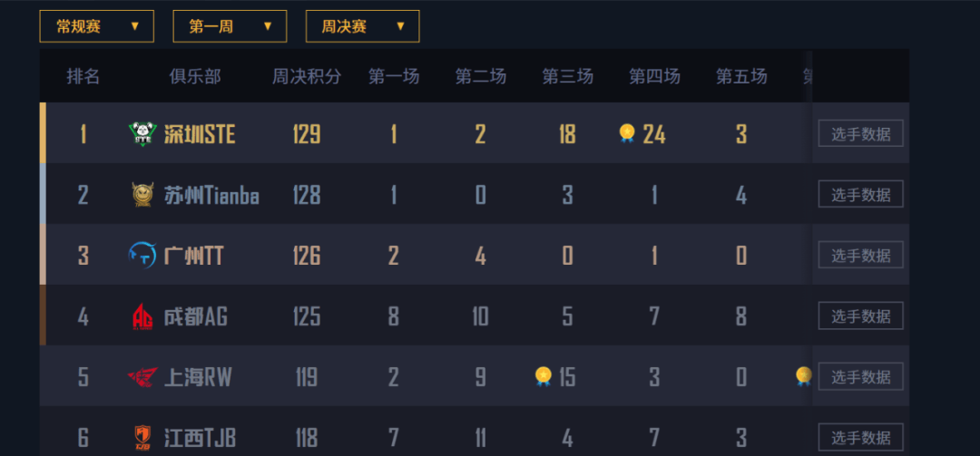View 选手数据 for 成都AG
This screenshot has height=456, width=980.
click(860, 315)
